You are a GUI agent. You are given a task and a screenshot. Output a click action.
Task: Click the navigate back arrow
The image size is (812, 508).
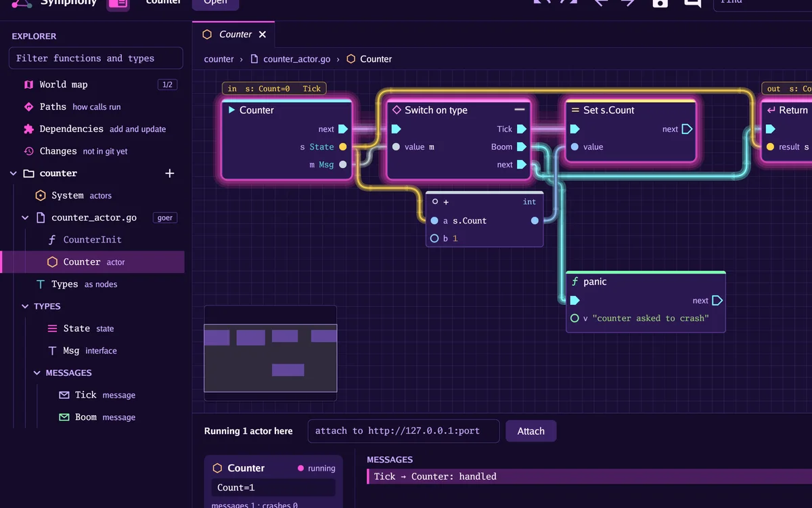click(600, 2)
